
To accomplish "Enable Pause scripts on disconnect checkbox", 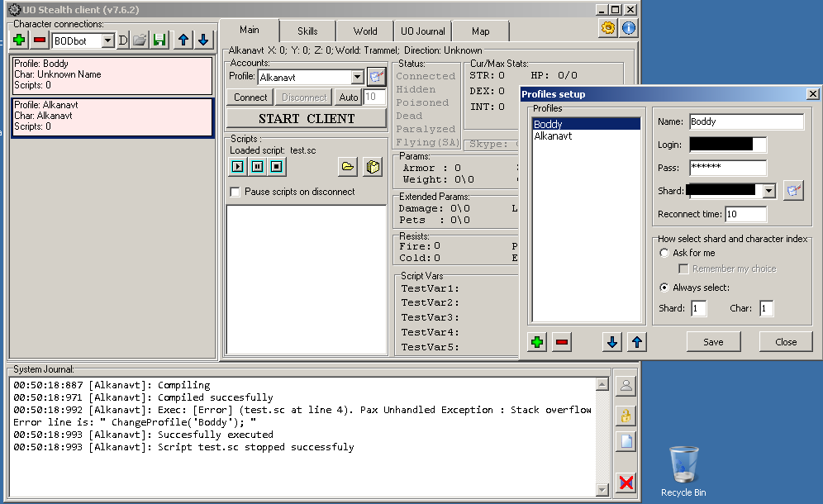I will (x=235, y=192).
